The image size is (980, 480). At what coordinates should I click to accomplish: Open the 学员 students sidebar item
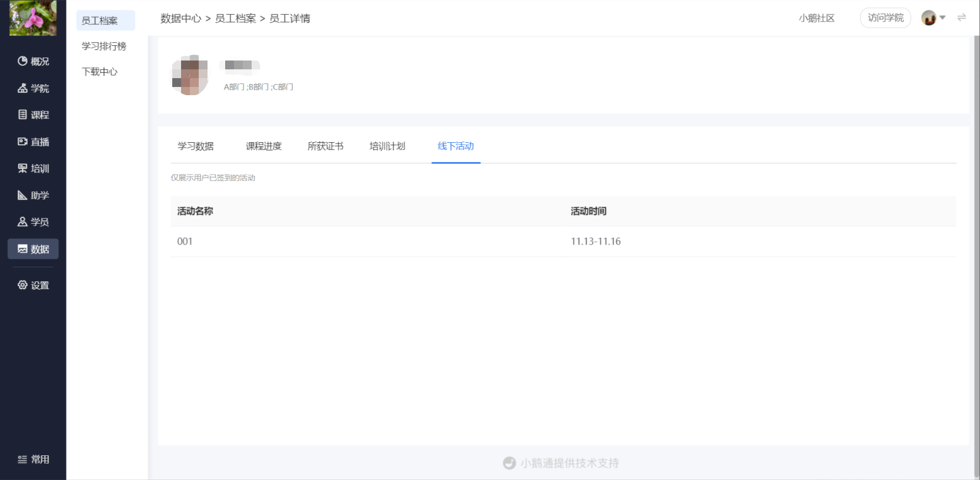coord(33,222)
